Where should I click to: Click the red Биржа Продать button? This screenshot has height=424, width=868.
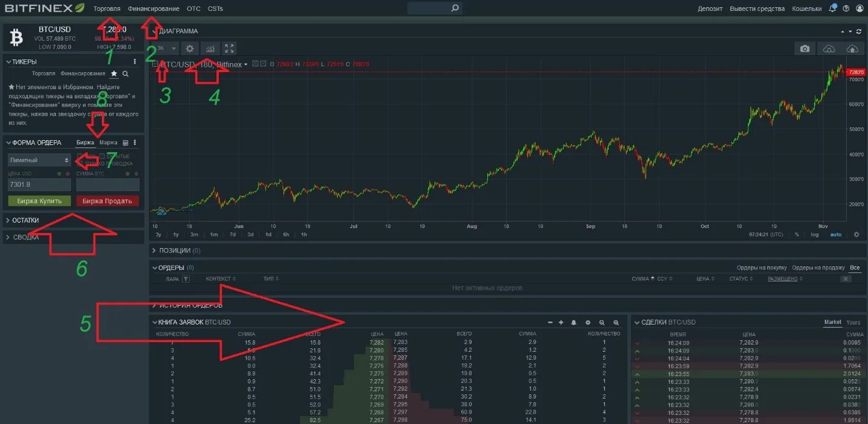[x=108, y=201]
